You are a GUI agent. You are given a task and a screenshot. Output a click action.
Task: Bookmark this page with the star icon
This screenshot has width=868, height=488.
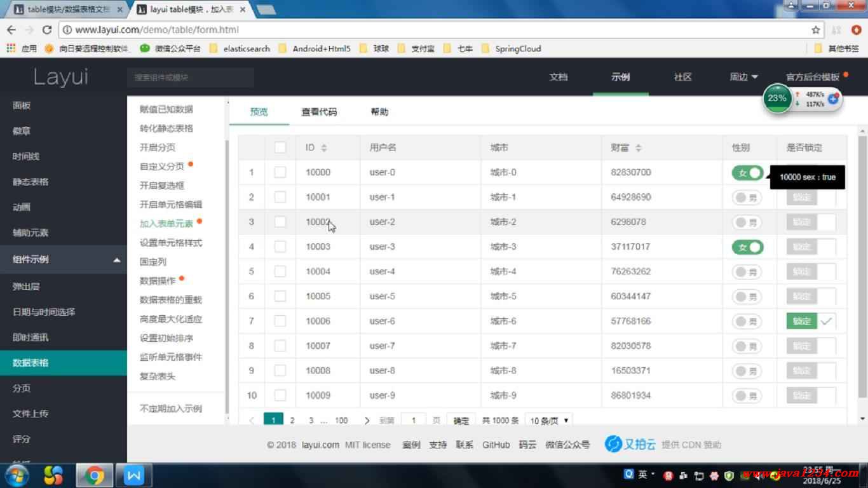(x=816, y=30)
